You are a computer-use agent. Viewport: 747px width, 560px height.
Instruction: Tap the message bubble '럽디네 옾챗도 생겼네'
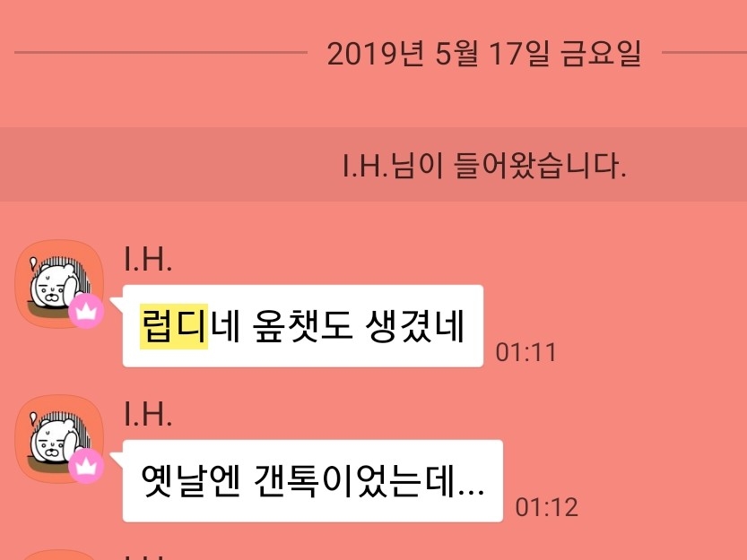point(303,326)
